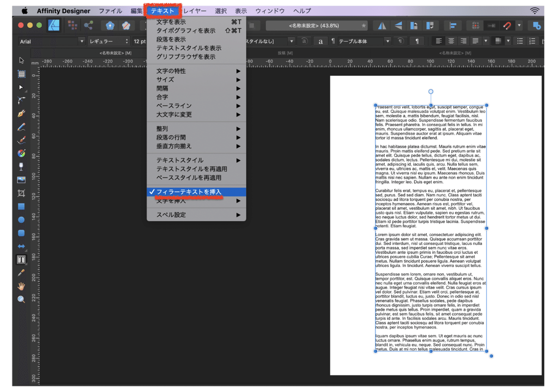Select the View hand tool
Screen dimensions: 556x392
[21, 286]
